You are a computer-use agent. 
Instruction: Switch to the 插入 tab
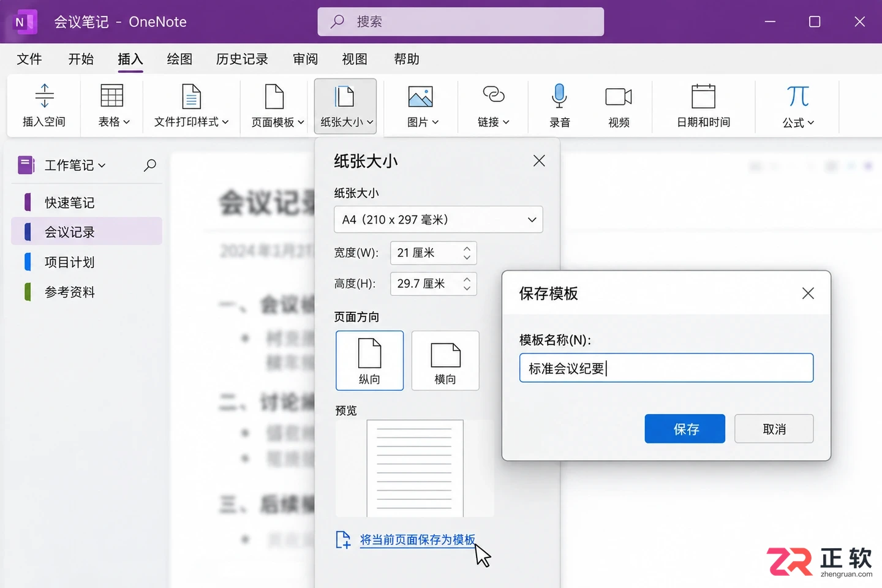click(x=130, y=59)
